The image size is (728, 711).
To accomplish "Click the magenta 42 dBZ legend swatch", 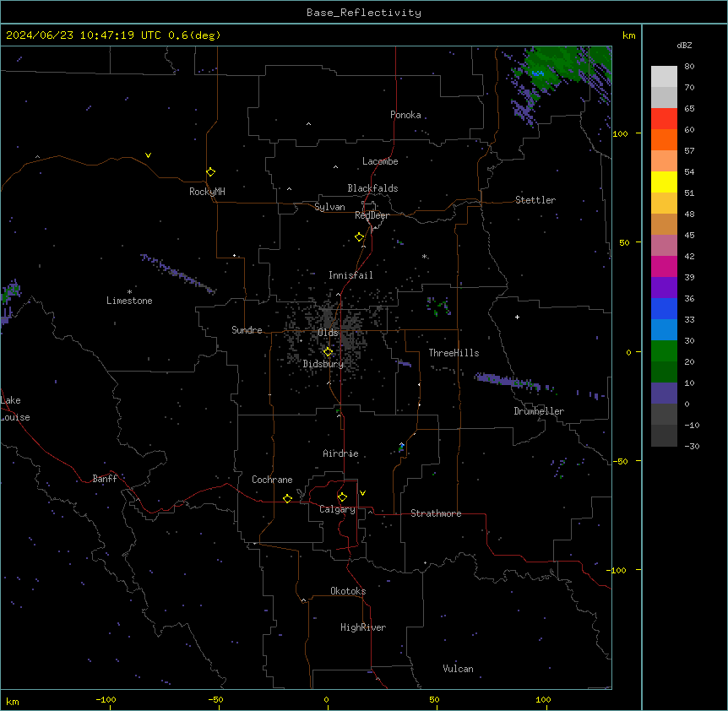I will [664, 266].
